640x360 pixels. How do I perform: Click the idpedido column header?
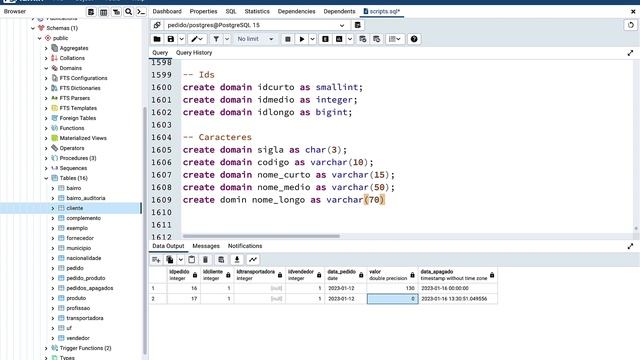tap(183, 275)
